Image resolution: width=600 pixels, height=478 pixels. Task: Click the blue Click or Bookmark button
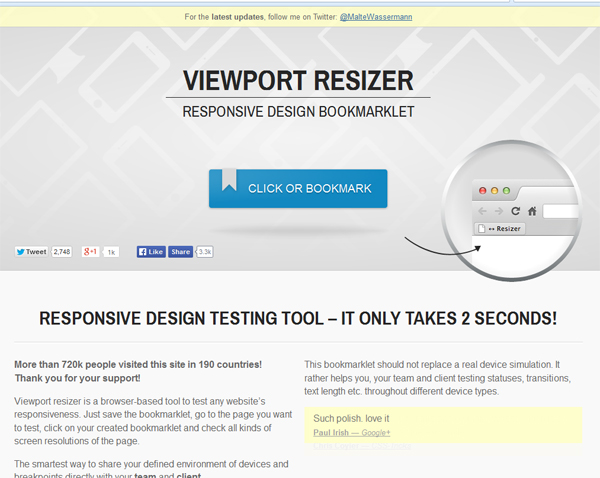(x=298, y=189)
